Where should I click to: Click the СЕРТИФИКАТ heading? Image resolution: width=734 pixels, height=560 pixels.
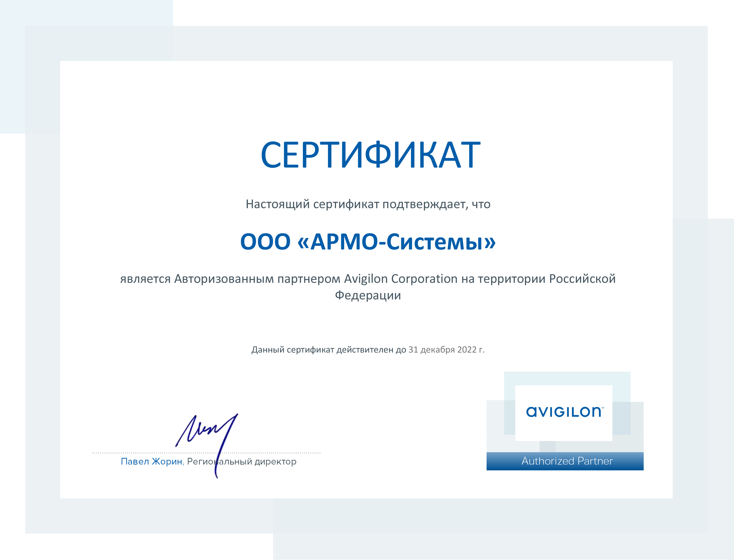(370, 155)
